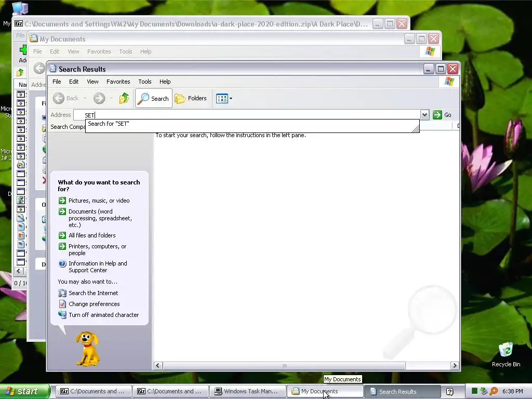Switch to Search Results taskbar button

click(x=402, y=391)
